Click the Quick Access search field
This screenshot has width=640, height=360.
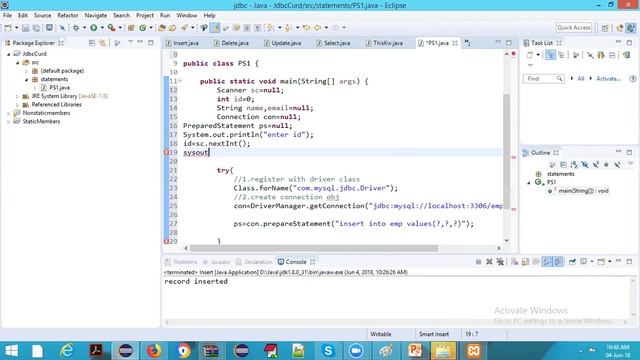click(573, 28)
